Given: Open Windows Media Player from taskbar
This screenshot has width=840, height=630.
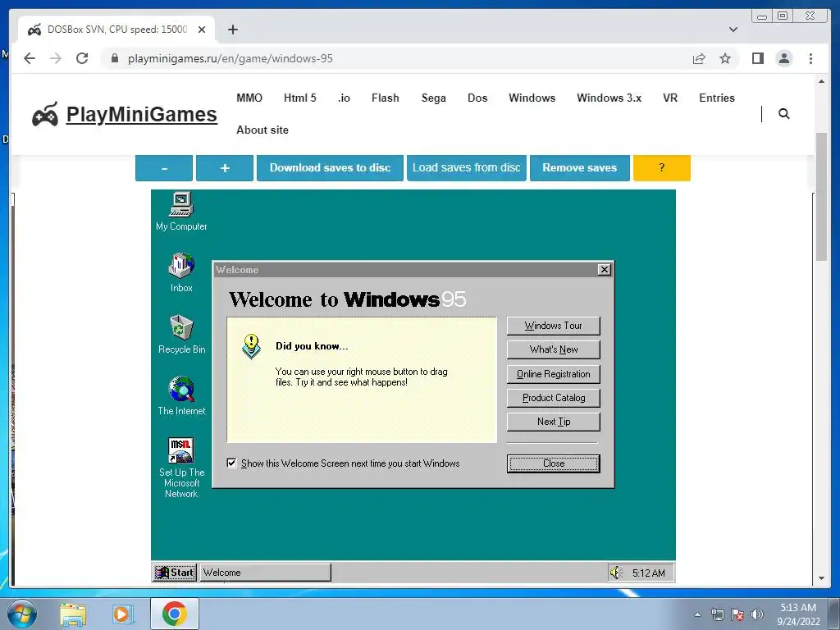Looking at the screenshot, I should (123, 614).
